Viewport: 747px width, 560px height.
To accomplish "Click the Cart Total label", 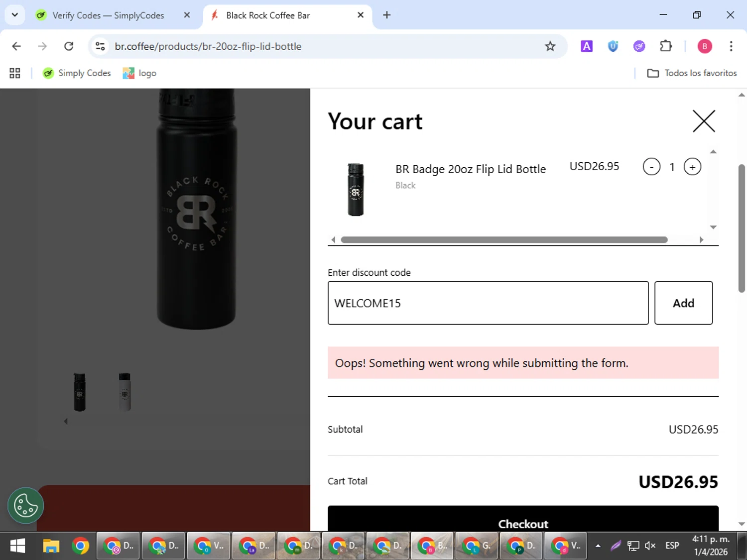I will click(348, 481).
